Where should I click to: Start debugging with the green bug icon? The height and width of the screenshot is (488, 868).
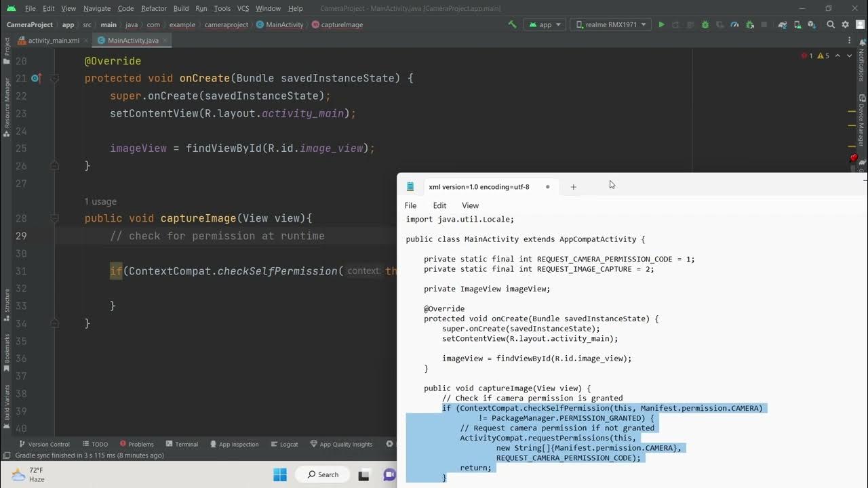click(705, 24)
